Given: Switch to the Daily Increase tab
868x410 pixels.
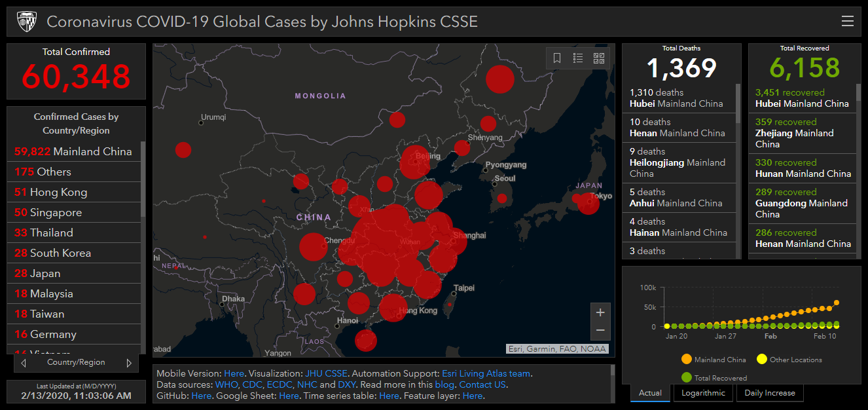Looking at the screenshot, I should pos(770,393).
